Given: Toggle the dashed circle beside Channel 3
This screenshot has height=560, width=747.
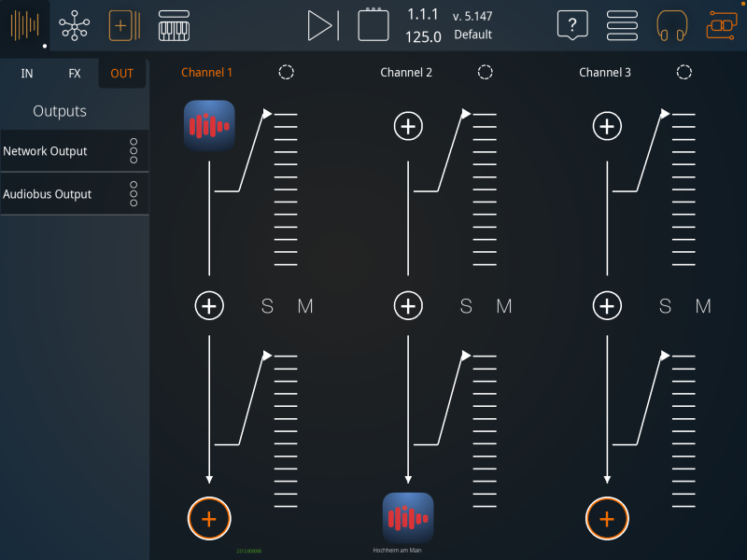Looking at the screenshot, I should tap(684, 73).
